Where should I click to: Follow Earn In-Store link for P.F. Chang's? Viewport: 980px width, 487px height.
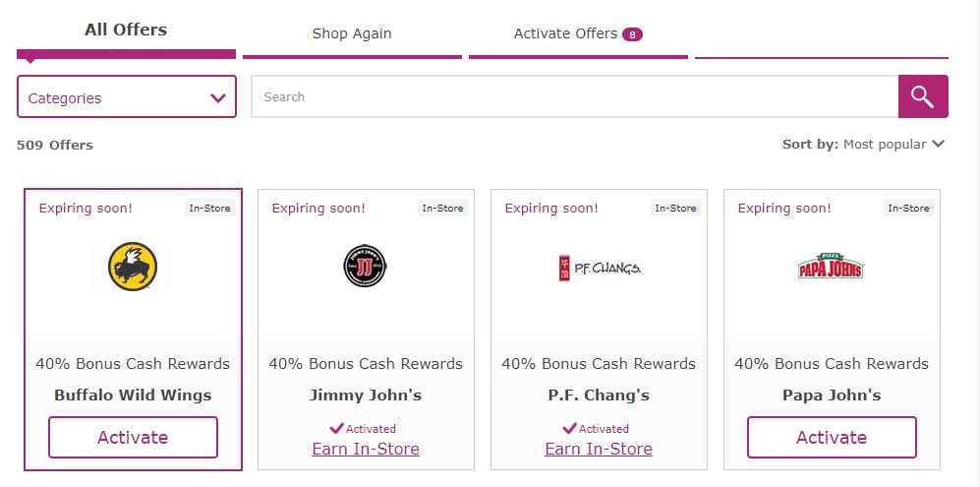point(599,449)
